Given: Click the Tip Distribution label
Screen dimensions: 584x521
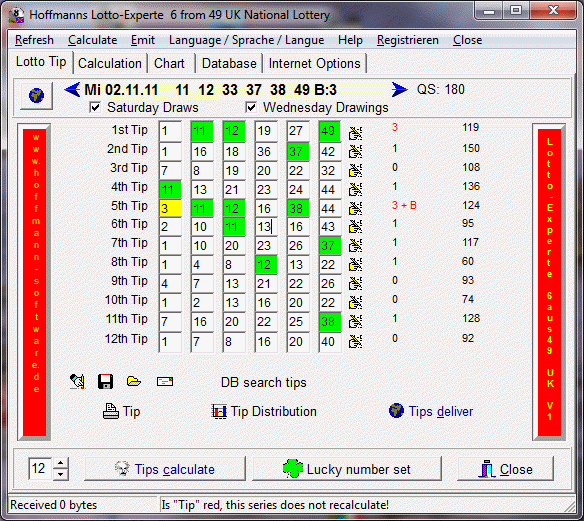Looking at the screenshot, I should [274, 412].
